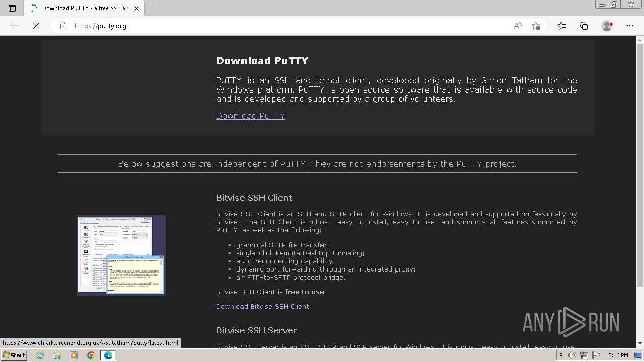644x362 pixels.
Task: Follow the Download PuTTY link
Action: click(251, 116)
